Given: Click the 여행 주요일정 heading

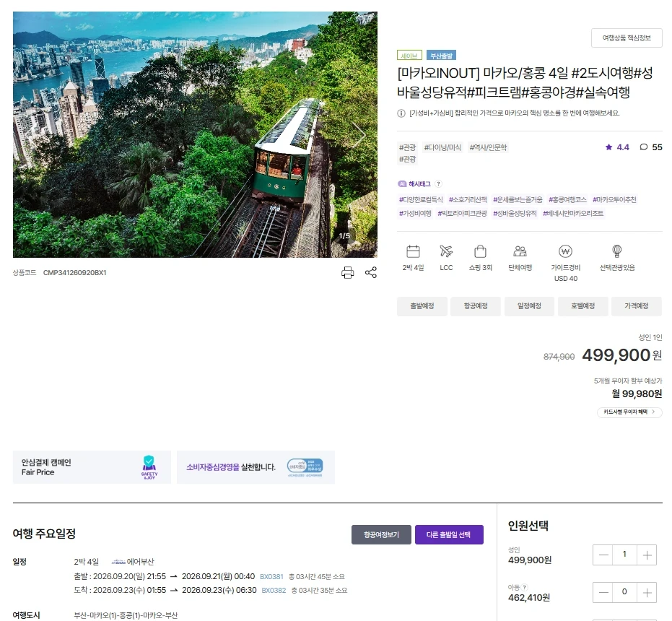Looking at the screenshot, I should 44,534.
